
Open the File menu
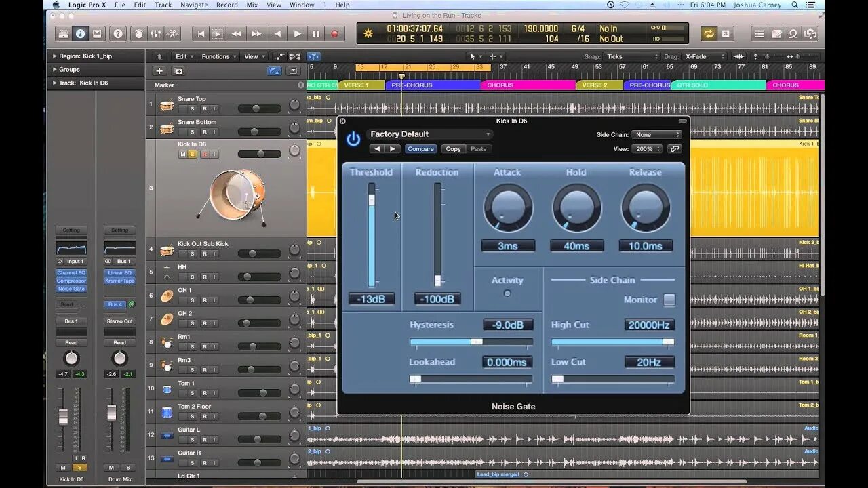(x=119, y=5)
